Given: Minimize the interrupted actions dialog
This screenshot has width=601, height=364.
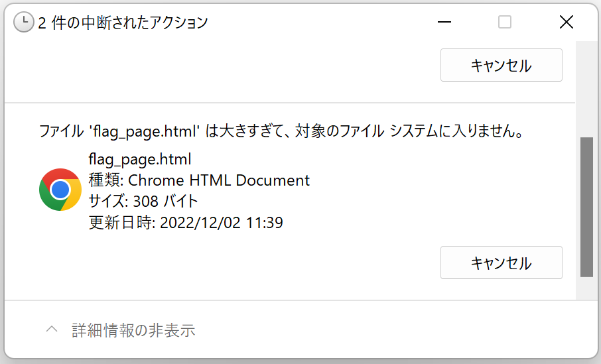Looking at the screenshot, I should 444,23.
